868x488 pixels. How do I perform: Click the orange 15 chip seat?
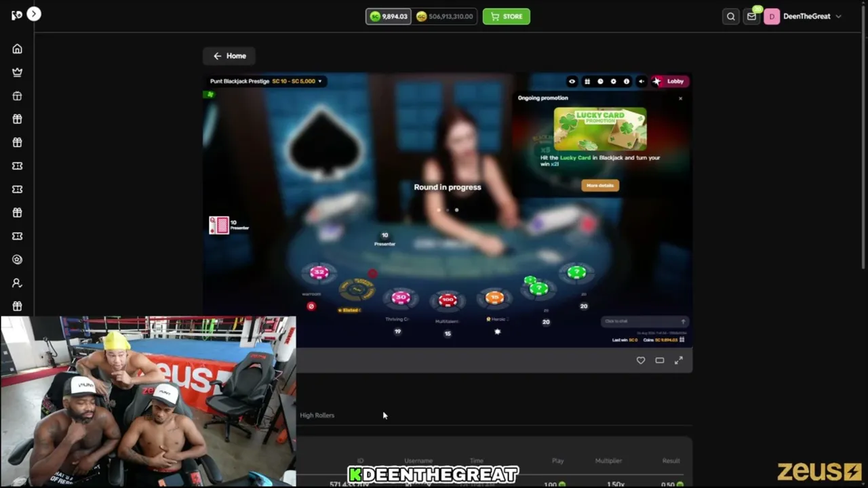(495, 297)
